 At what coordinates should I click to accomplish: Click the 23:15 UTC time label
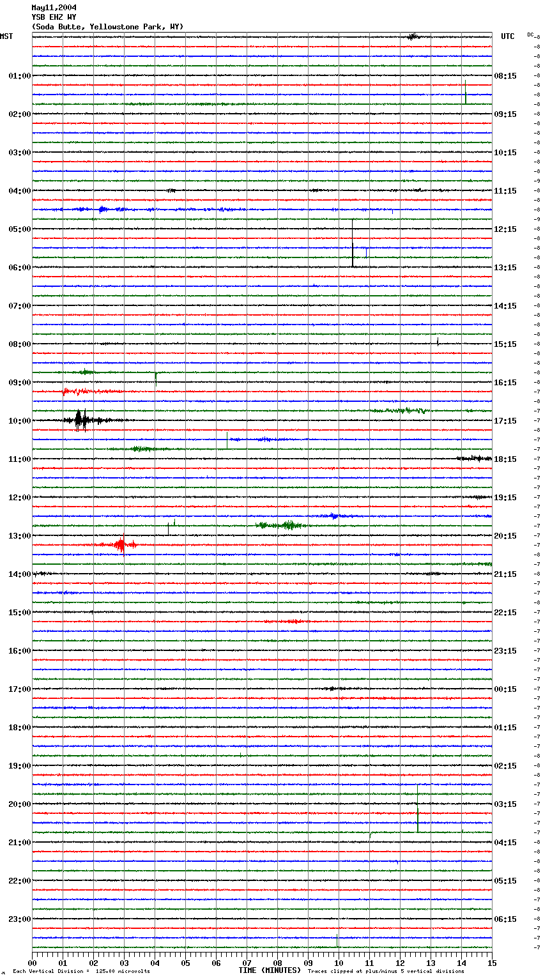(505, 651)
